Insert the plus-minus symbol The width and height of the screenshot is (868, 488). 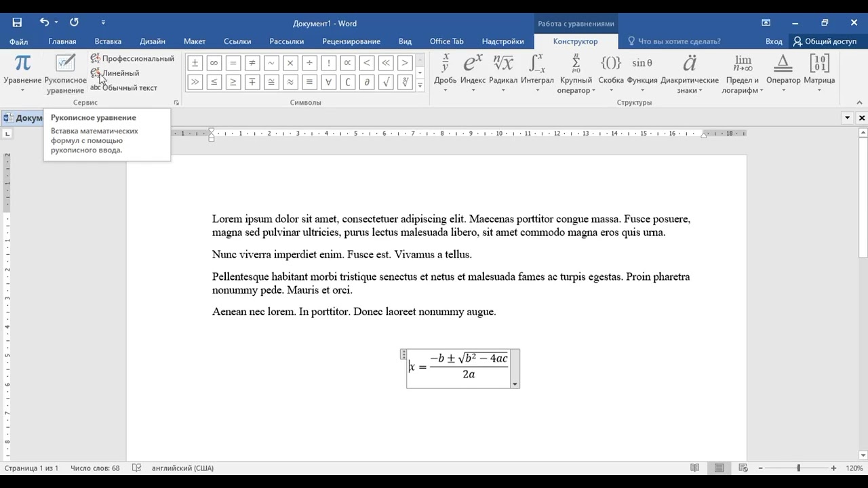tap(195, 63)
